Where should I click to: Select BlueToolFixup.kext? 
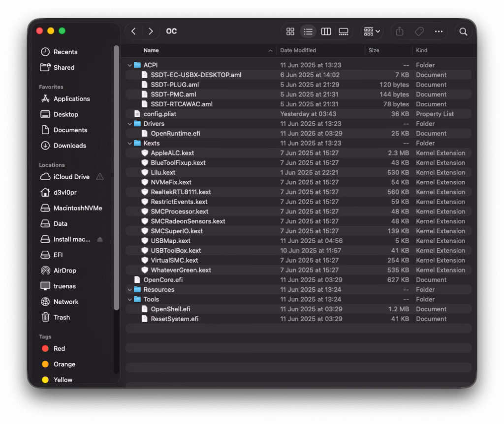(299, 163)
